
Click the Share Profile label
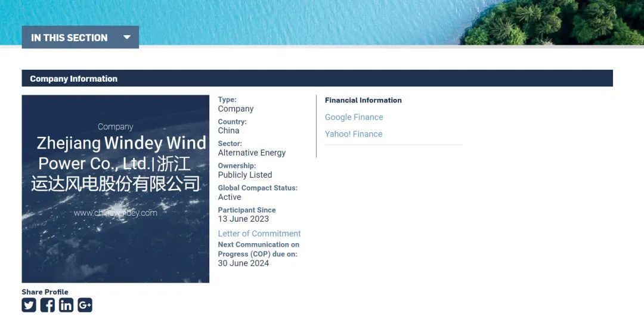45,292
